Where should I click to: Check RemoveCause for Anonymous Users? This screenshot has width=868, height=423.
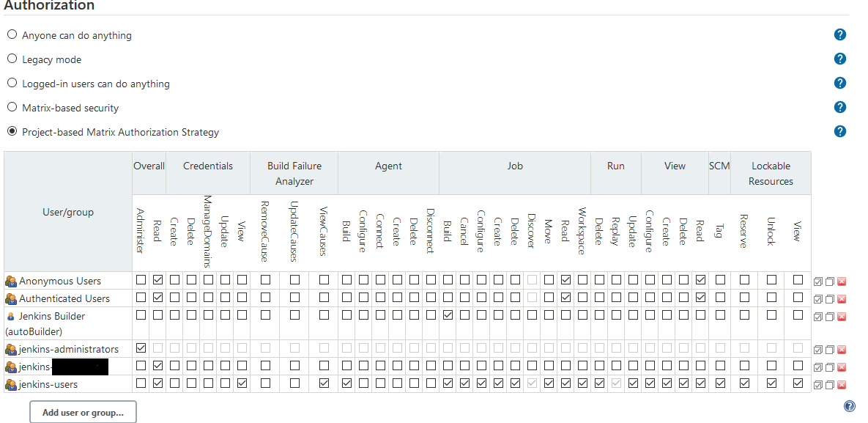tap(265, 280)
